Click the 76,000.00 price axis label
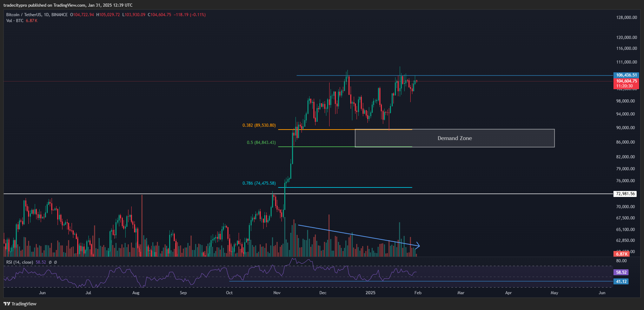The image size is (644, 310). pyautogui.click(x=625, y=181)
